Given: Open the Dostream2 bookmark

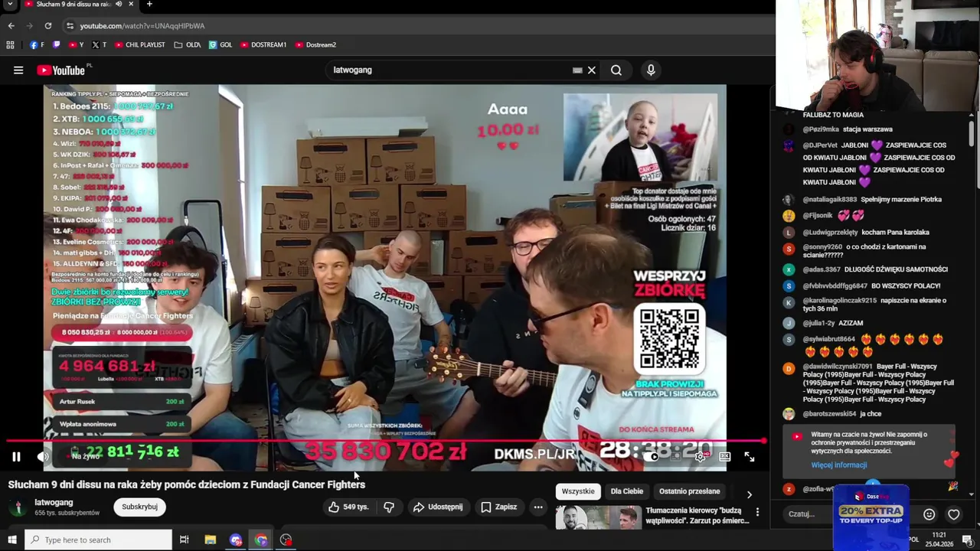Looking at the screenshot, I should point(315,44).
